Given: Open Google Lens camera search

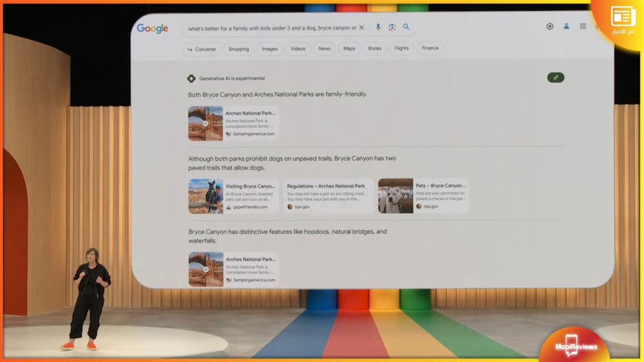Looking at the screenshot, I should pyautogui.click(x=392, y=27).
